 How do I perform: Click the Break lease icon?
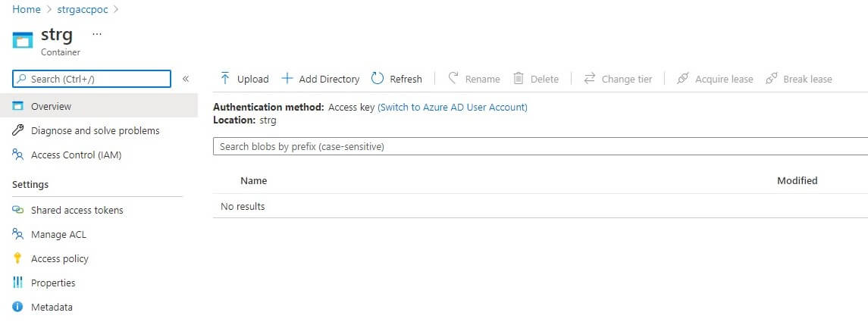tap(772, 79)
